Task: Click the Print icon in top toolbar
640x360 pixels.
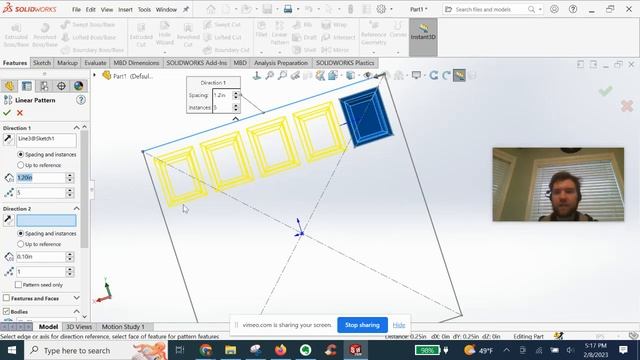Action: pyautogui.click(x=288, y=9)
